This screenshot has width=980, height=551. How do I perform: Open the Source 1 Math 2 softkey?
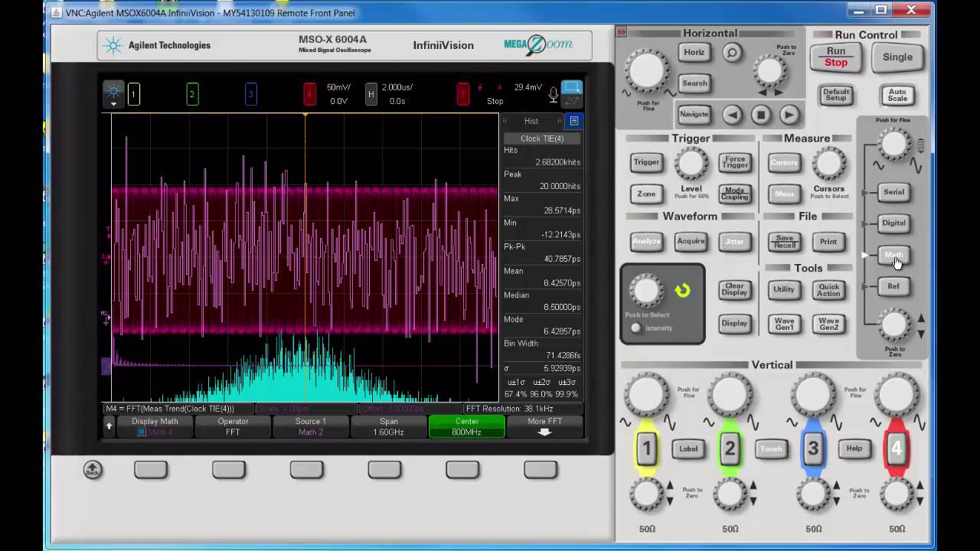click(x=311, y=427)
